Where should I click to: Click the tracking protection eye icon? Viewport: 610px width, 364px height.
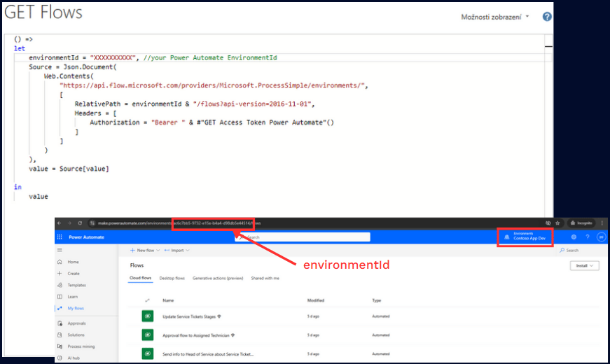548,223
